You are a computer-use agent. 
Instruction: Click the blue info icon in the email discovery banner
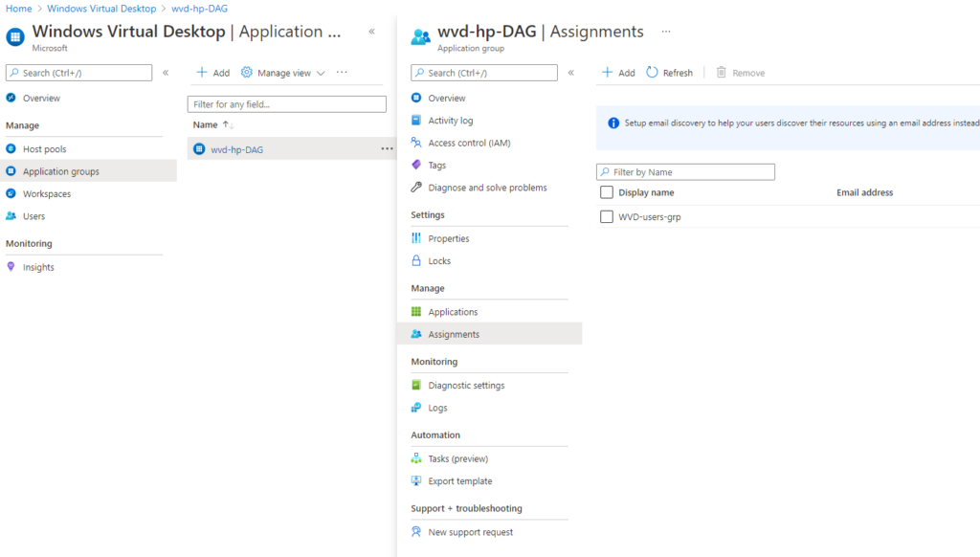613,123
